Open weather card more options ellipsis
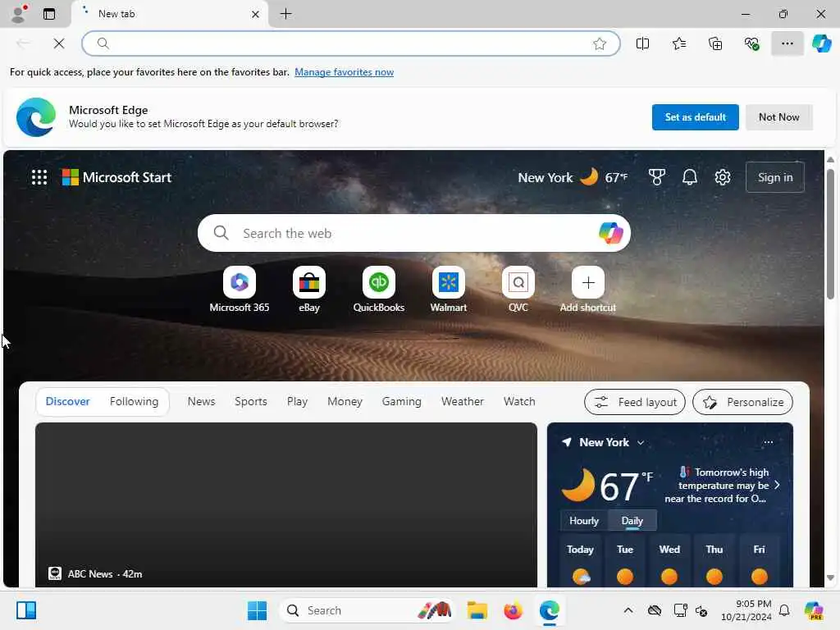The height and width of the screenshot is (630, 840). pyautogui.click(x=768, y=442)
